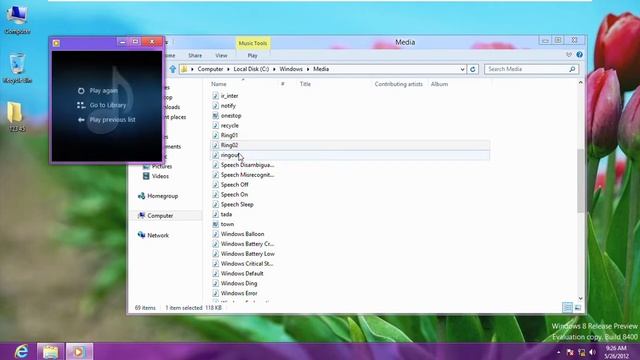The width and height of the screenshot is (640, 360).
Task: Click file list vertical scrollbar
Action: [580, 181]
